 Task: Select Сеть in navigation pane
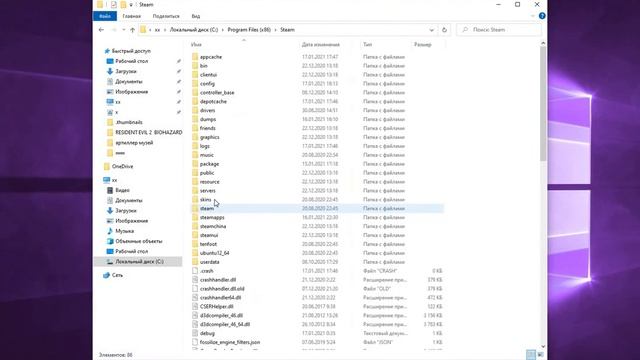pos(117,275)
